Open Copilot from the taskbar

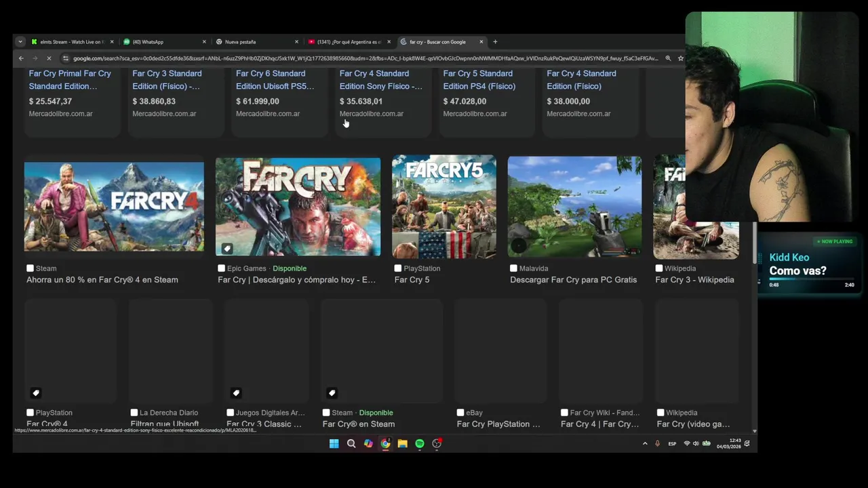368,444
